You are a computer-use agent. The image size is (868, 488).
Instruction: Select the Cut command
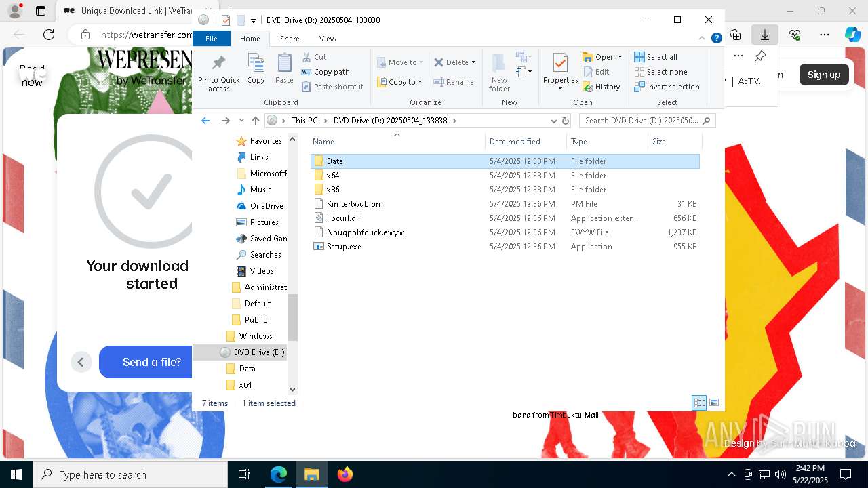[314, 57]
